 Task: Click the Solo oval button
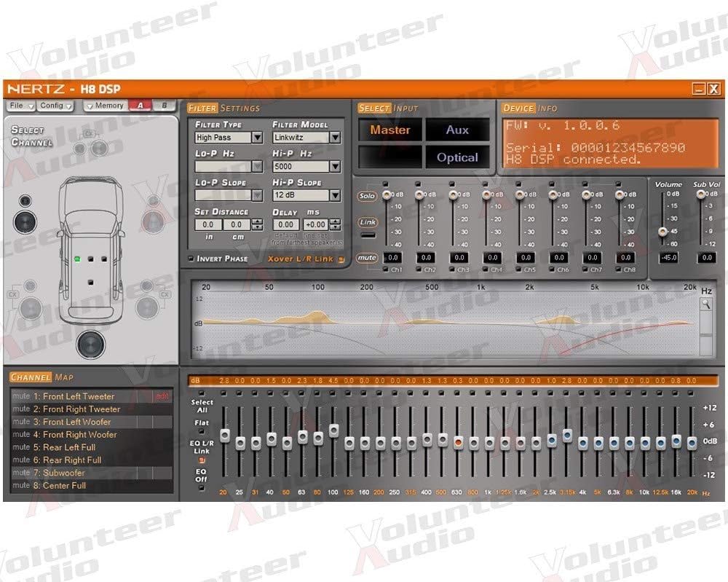[367, 196]
